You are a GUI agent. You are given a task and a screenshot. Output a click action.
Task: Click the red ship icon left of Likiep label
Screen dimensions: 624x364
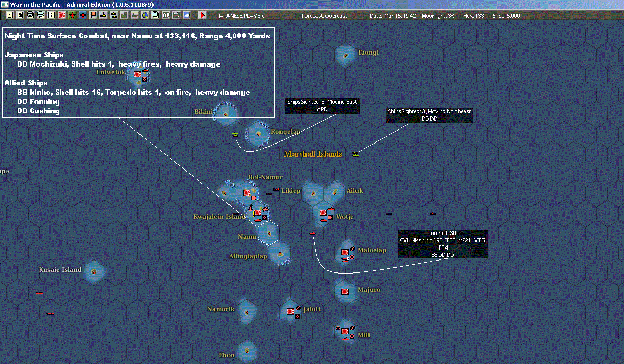tap(276, 190)
